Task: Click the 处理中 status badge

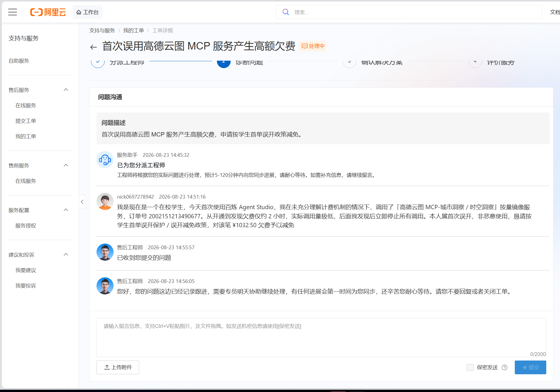Action: [313, 46]
